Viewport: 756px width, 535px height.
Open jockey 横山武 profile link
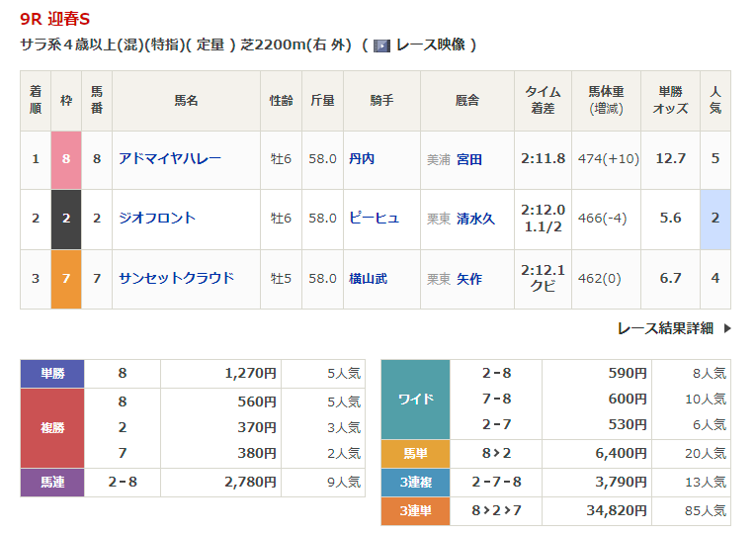tap(368, 279)
